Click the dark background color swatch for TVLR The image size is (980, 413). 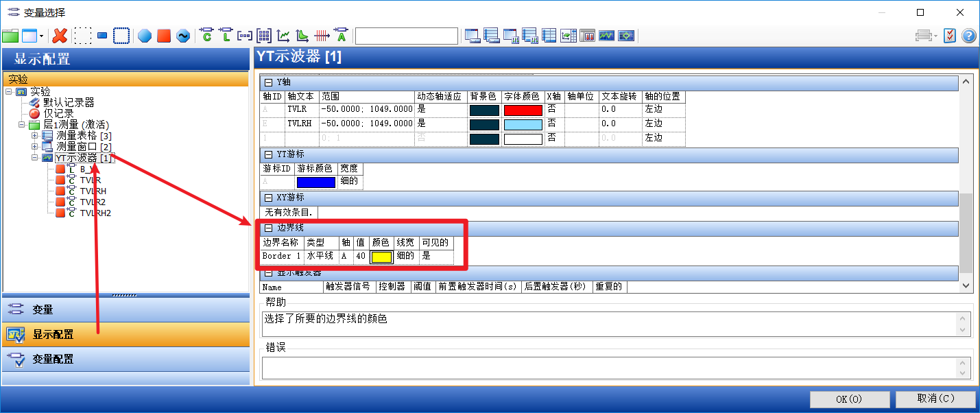[484, 110]
